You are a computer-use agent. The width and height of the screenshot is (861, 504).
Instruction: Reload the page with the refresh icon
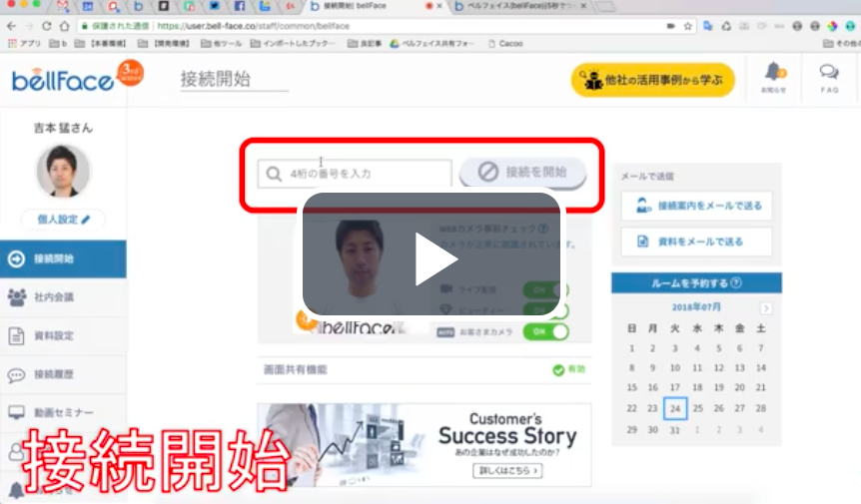pyautogui.click(x=47, y=26)
